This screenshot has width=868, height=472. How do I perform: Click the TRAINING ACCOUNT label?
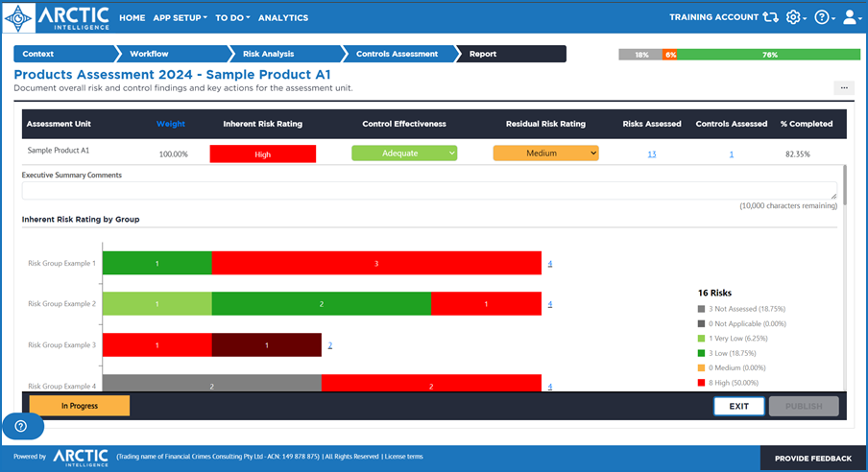tap(713, 17)
